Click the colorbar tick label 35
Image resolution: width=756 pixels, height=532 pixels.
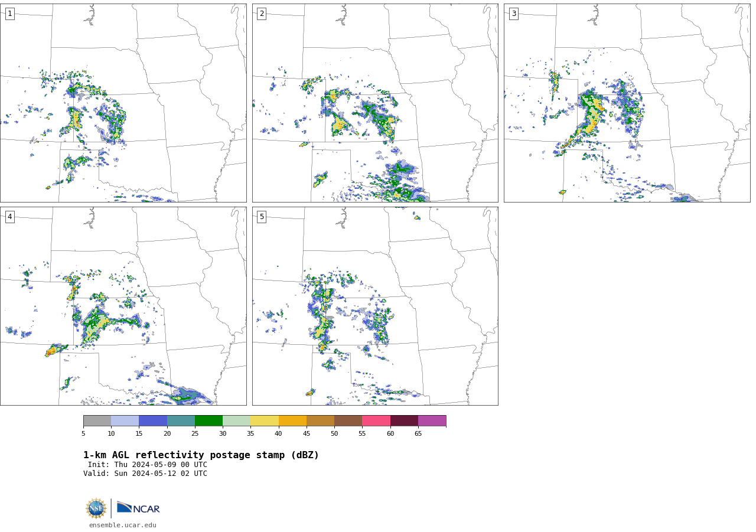(250, 434)
